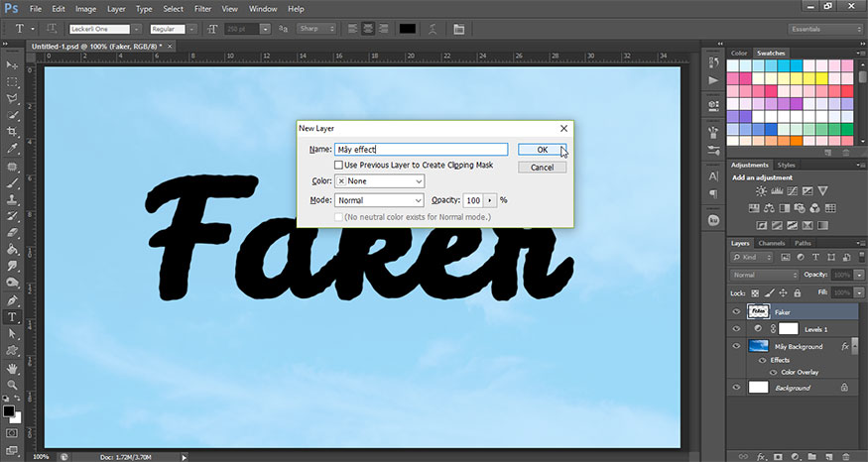Open the Leckerli One font family dropdown

pos(137,29)
